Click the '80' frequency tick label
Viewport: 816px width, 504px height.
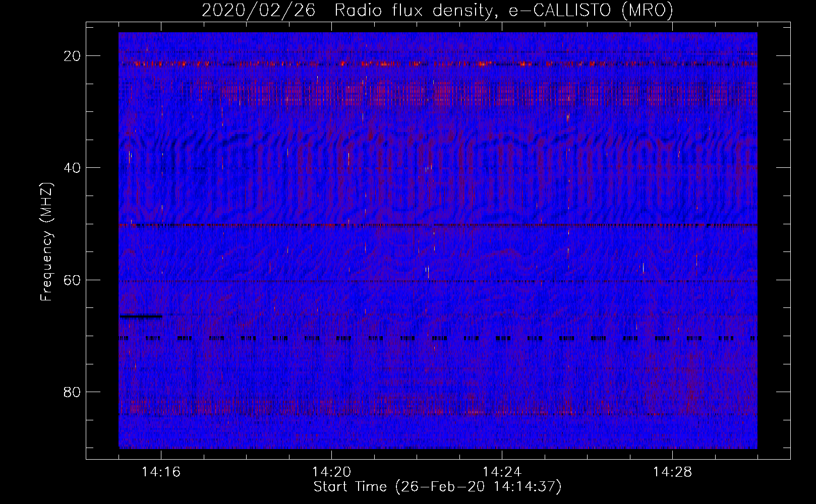73,392
